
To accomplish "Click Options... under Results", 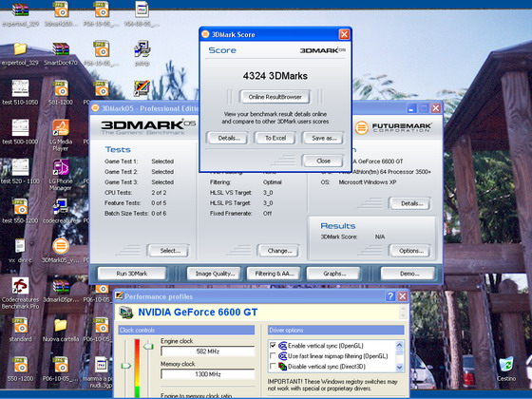I will 410,251.
